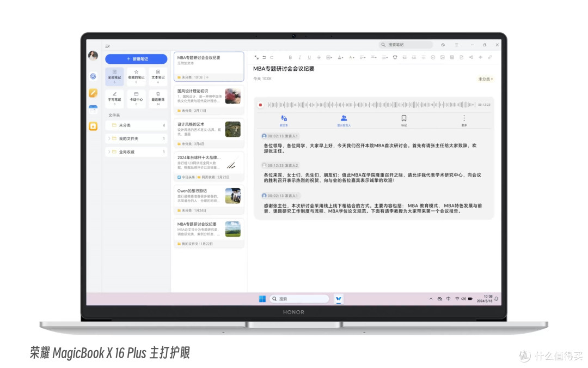Select the 全部笔记 all notes tab
Screen dimensions: 588x368
114,76
